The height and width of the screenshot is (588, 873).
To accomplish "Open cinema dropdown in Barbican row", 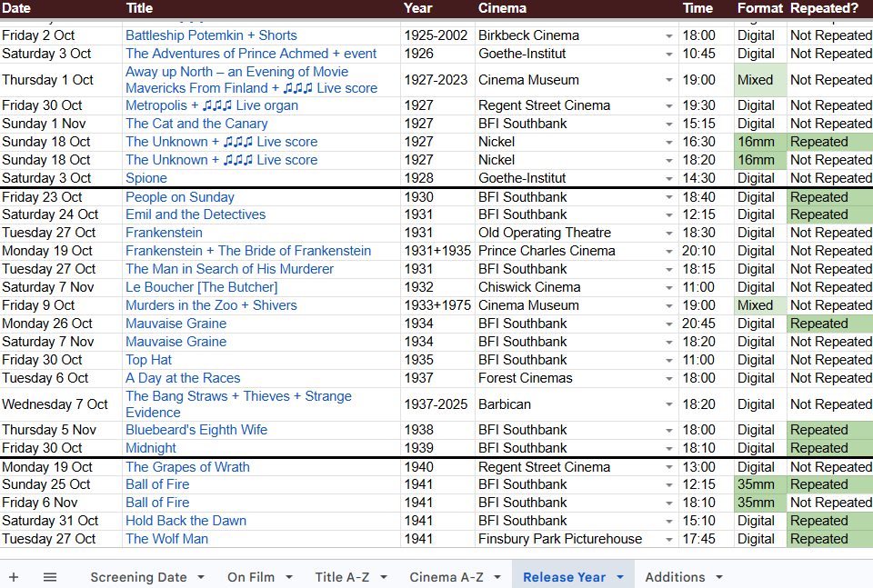I will pyautogui.click(x=668, y=405).
